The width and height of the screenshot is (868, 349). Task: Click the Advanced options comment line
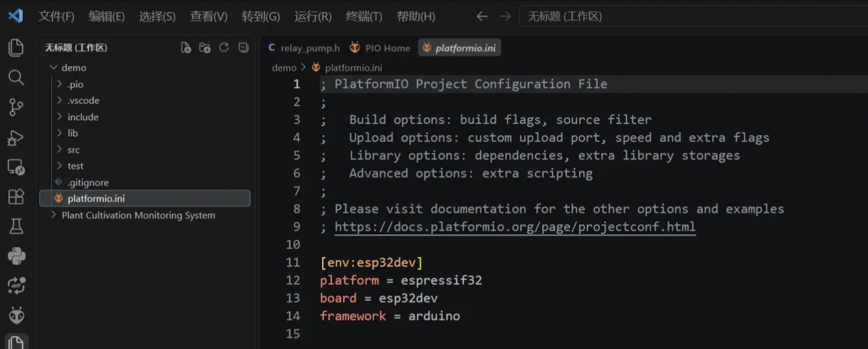pos(456,173)
